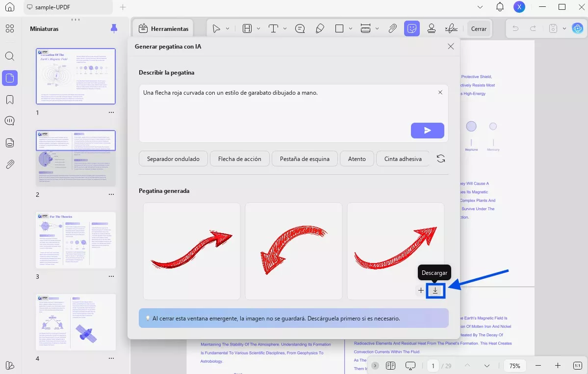Open the UPDF AI assistant icon
Viewport: 588px width, 374px height.
click(578, 28)
